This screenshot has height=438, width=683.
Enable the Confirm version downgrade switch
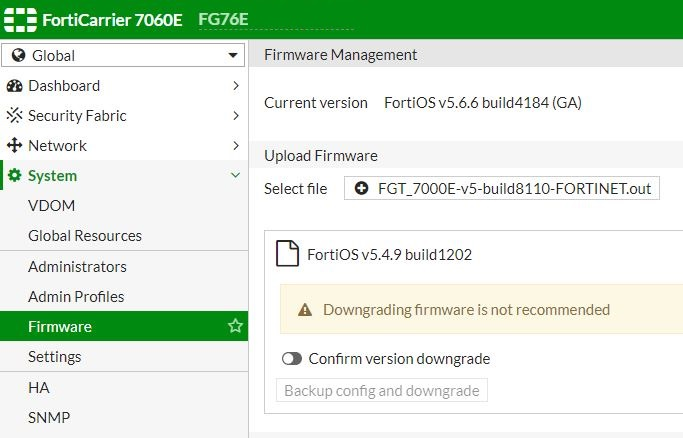point(292,359)
